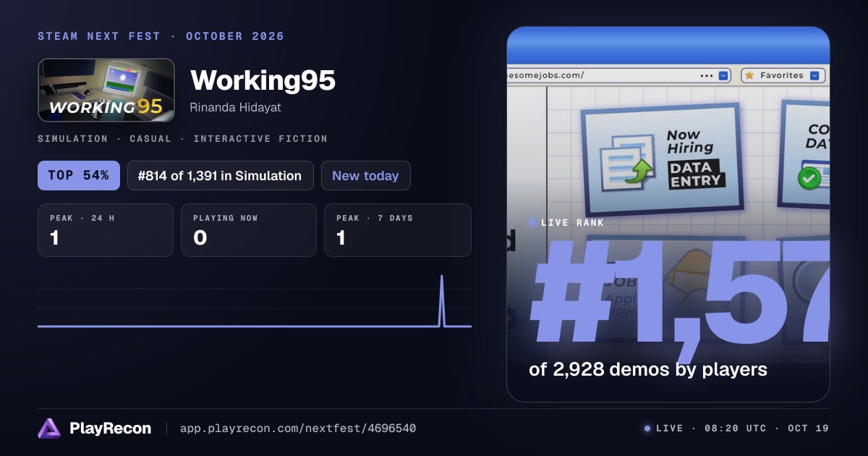Select the Peak 24 H stat card
The image size is (868, 456).
pos(106,230)
